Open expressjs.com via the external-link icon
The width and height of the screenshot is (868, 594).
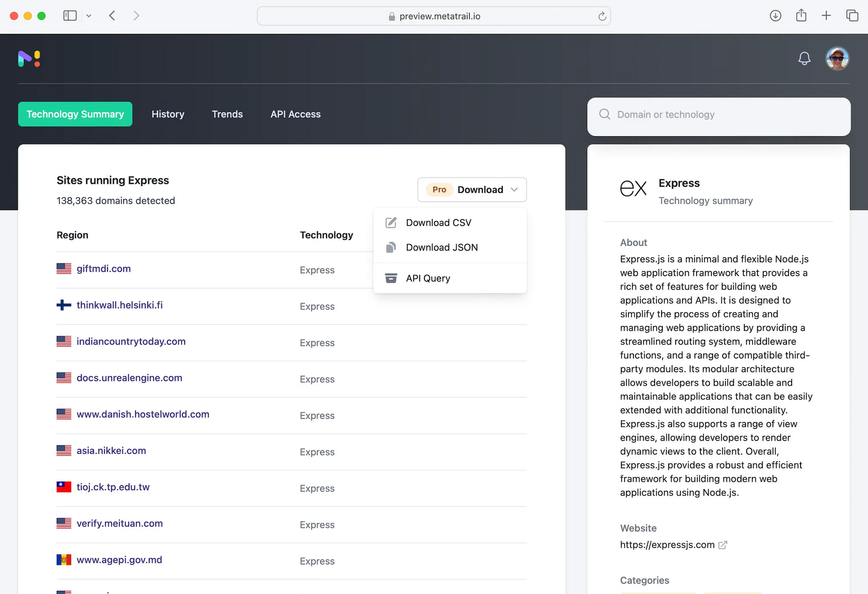[723, 544]
